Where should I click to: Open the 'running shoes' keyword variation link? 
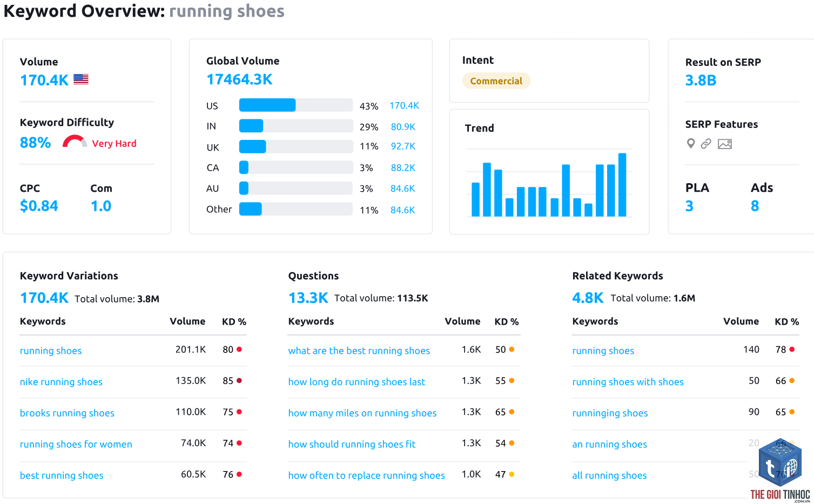[x=51, y=351]
